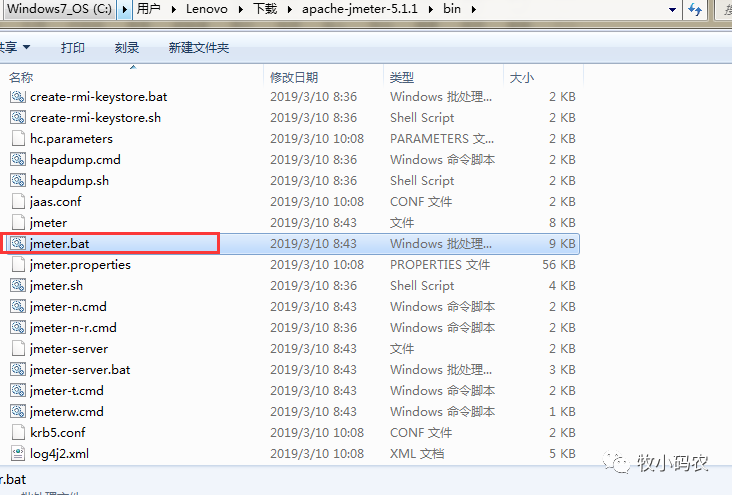Click the jmeter.bat file icon
Viewport: 732px width, 495px height.
coord(18,244)
